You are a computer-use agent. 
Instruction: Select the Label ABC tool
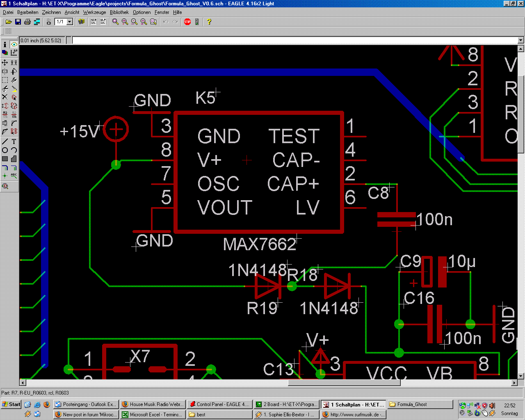[14, 176]
